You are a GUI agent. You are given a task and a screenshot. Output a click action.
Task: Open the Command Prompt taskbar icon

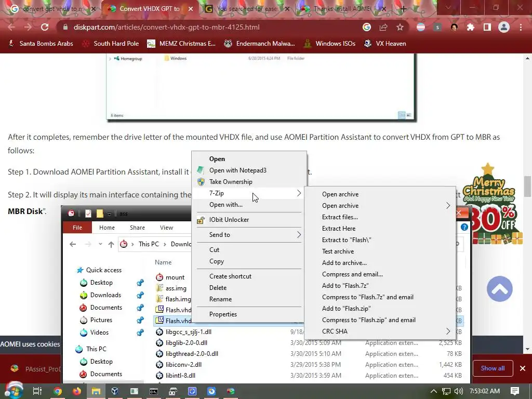point(153,391)
